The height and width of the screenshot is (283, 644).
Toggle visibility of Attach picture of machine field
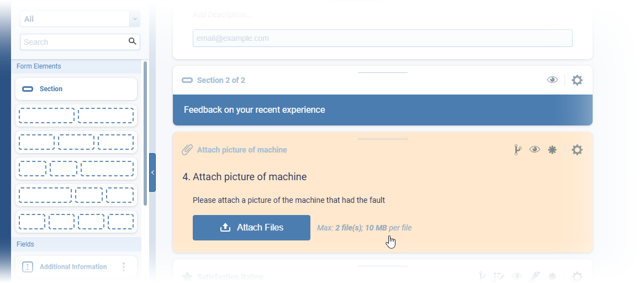click(534, 150)
